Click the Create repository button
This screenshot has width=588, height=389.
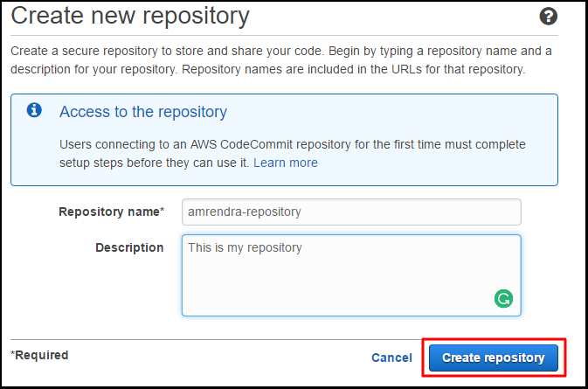click(493, 358)
